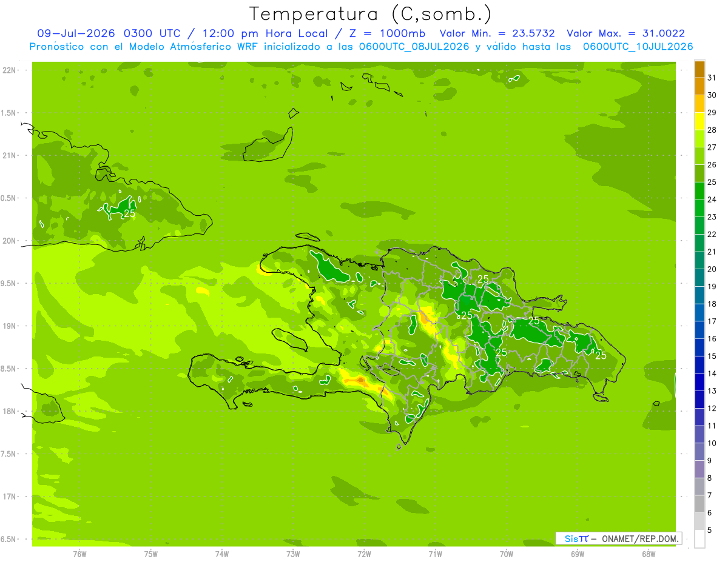Click the yellow swatch between legend labels 28 and 29

pos(699,121)
